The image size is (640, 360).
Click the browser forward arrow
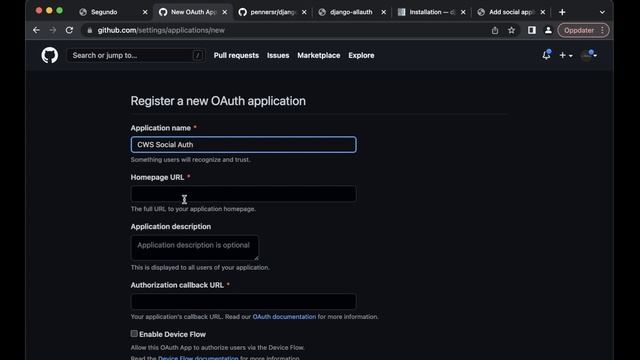tap(53, 30)
